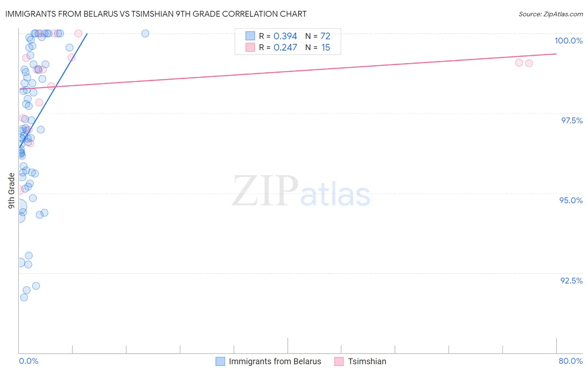588x373 pixels.
Task: Click the 92.5% y-axis label
Action: pyautogui.click(x=571, y=281)
